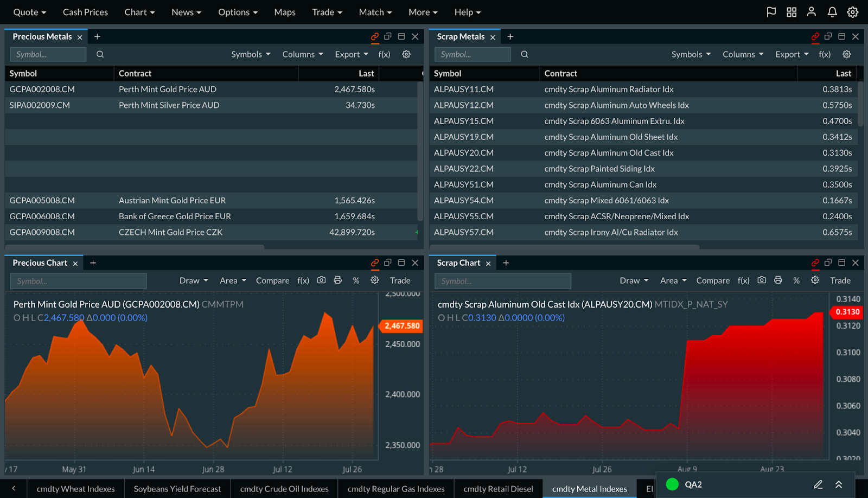The width and height of the screenshot is (868, 498).
Task: Click the search icon in Scrap Metals panel
Action: coord(524,54)
